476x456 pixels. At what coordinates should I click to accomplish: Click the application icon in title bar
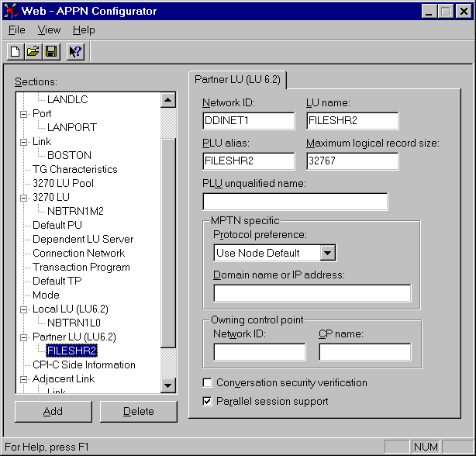[12, 11]
